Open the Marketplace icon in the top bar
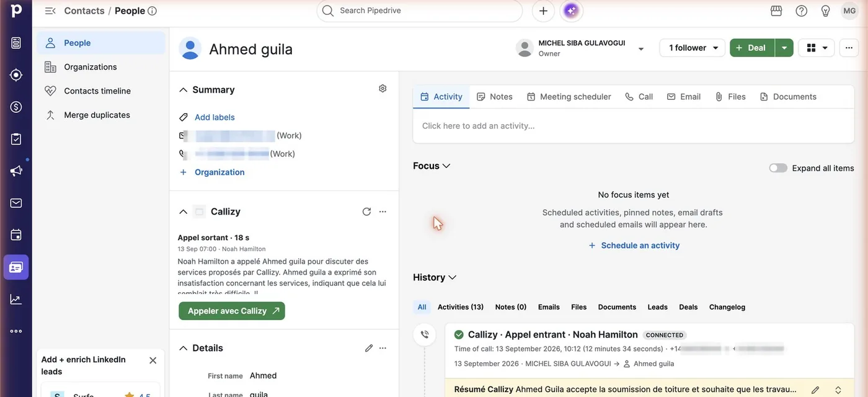 point(776,11)
